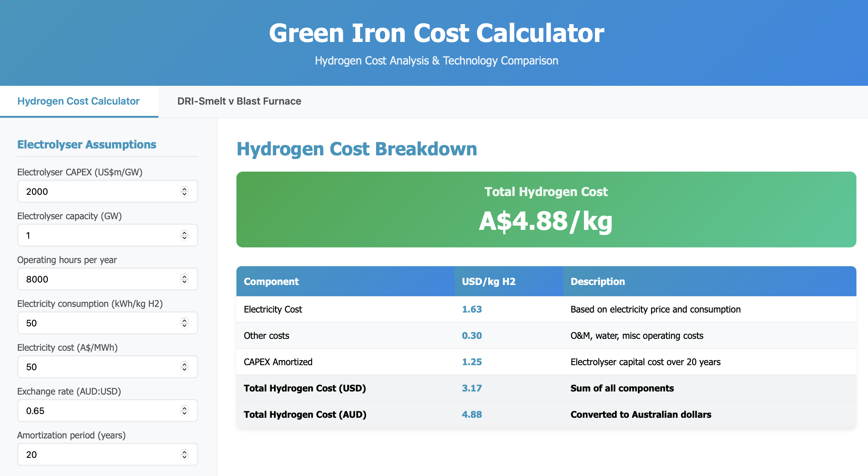The width and height of the screenshot is (868, 476).
Task: Click stepper arrows on Amortization period field
Action: coord(184,454)
